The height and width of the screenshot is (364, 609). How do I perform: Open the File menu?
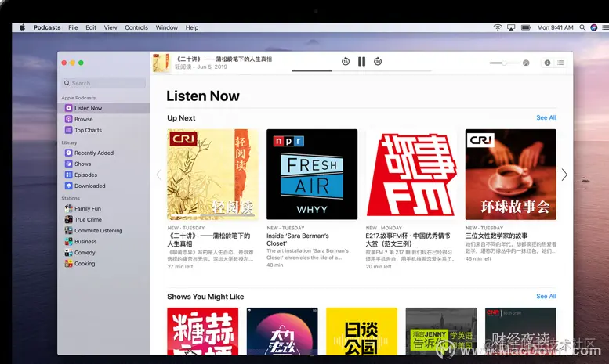tap(73, 27)
